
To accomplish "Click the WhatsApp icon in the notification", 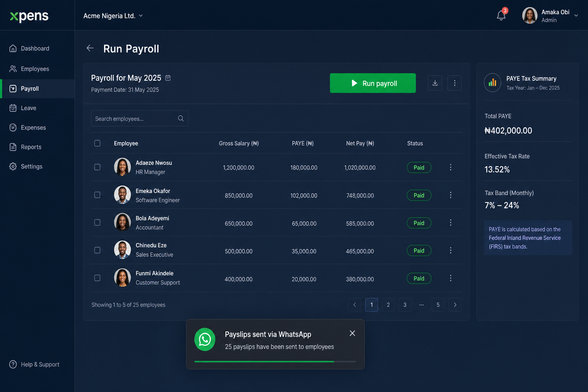I will [x=205, y=340].
